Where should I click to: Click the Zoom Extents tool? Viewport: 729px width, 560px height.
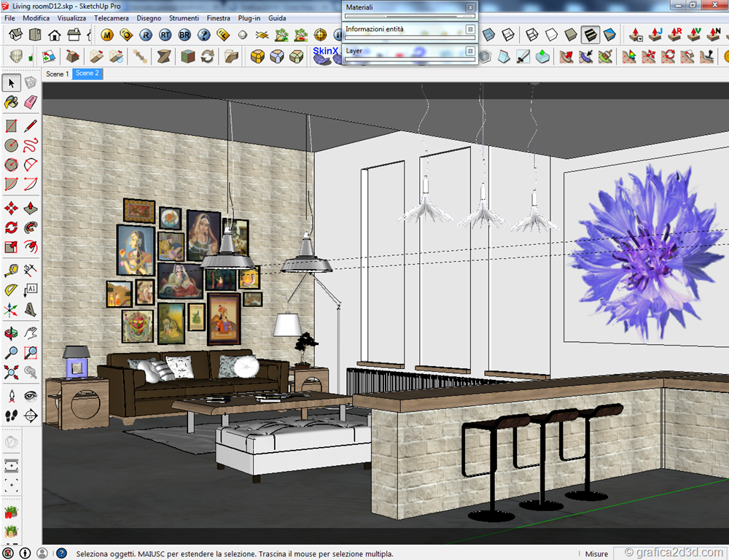click(x=12, y=373)
